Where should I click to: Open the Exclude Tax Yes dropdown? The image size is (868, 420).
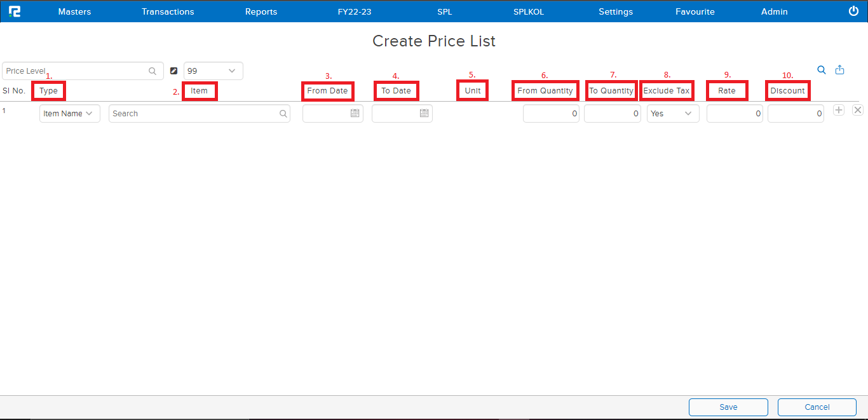(673, 114)
